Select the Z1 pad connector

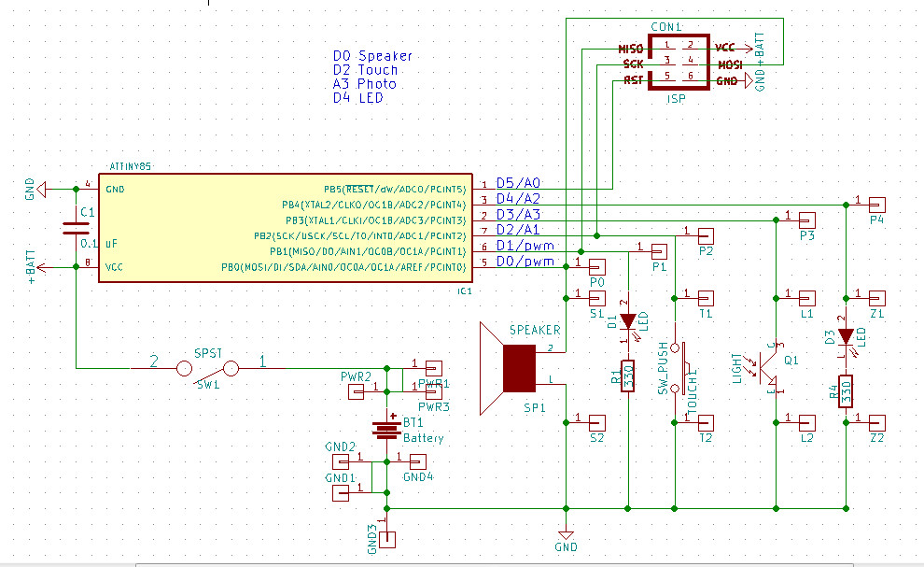click(x=877, y=298)
